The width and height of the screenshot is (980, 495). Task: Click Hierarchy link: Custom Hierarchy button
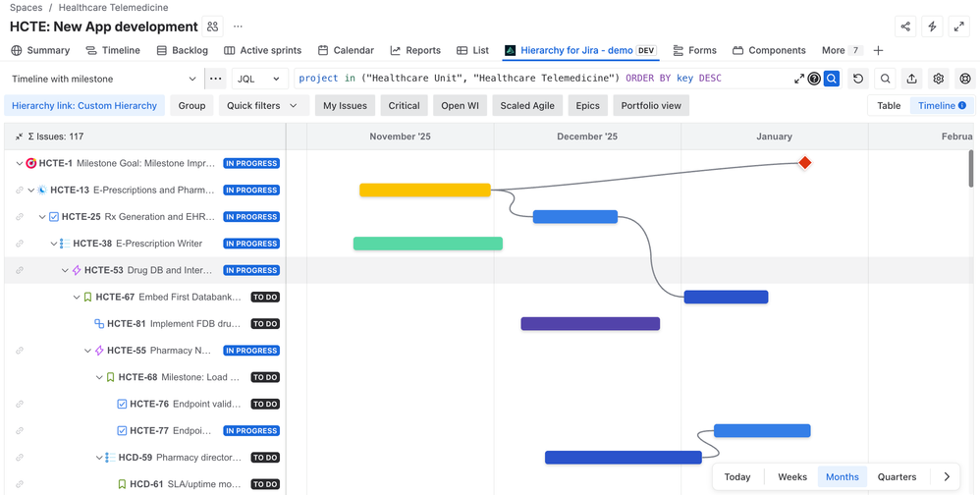pos(84,106)
